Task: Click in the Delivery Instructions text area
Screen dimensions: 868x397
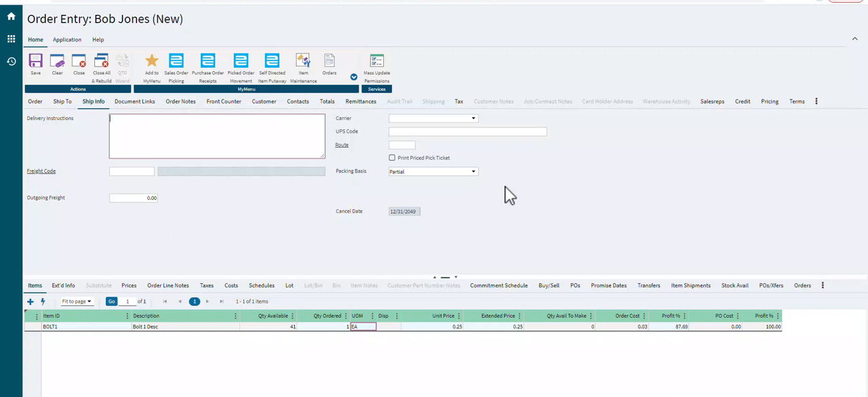Action: [217, 136]
